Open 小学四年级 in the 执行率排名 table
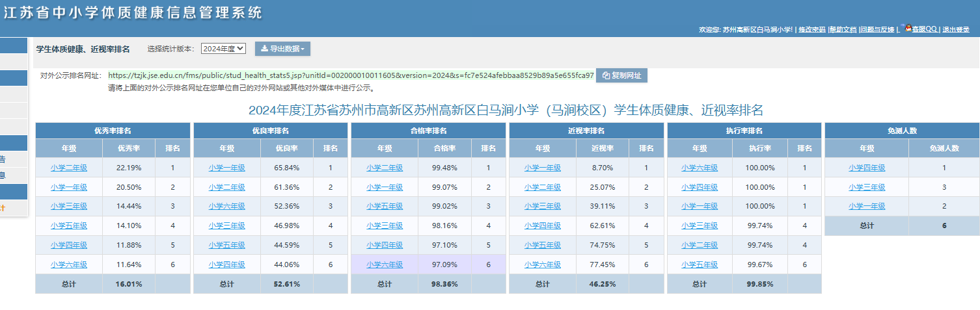980x310 pixels. (x=700, y=187)
